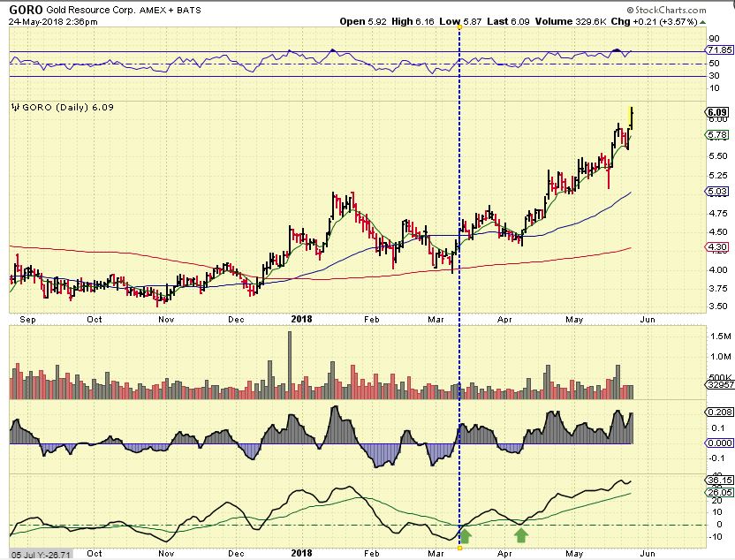Viewport: 735px width, 560px height.
Task: Click the 90 level on RSI axis
Action: [x=714, y=39]
